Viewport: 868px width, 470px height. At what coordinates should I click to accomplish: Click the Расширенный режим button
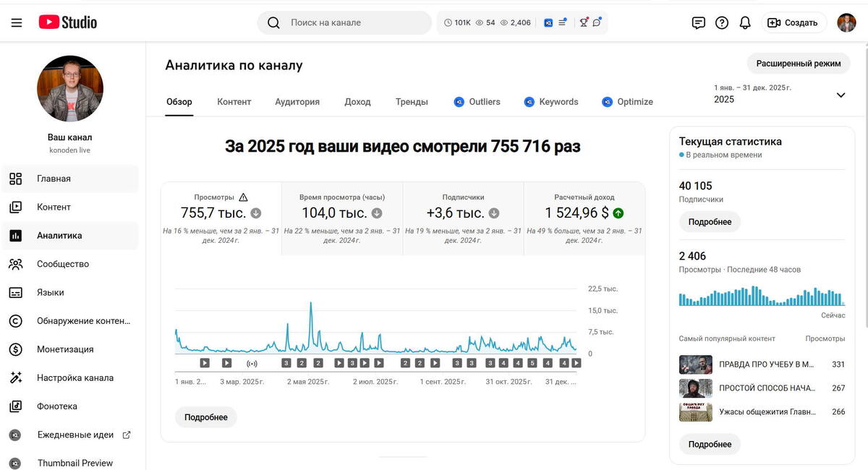798,63
